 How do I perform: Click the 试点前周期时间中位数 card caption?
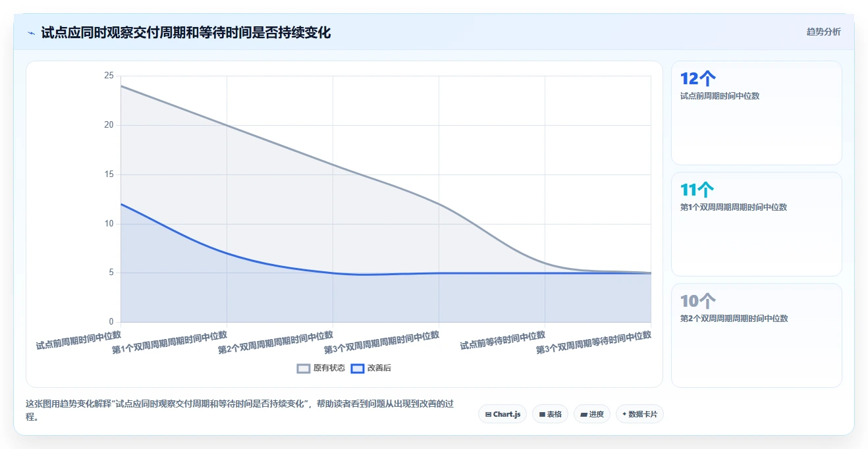tap(720, 96)
